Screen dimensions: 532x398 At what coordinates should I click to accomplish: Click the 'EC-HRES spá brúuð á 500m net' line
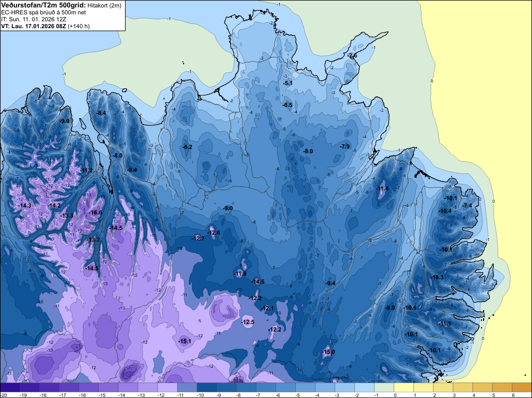coord(44,13)
